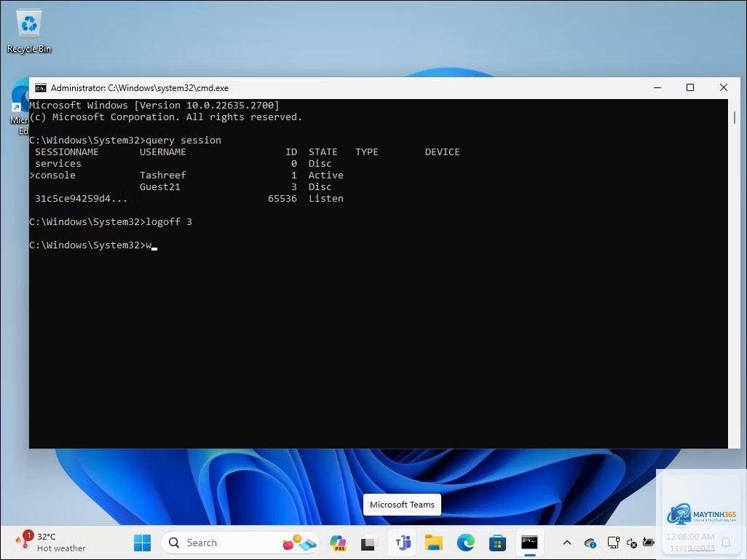Click the Windows version line text
Viewport: 747px width, 560px height.
point(154,106)
